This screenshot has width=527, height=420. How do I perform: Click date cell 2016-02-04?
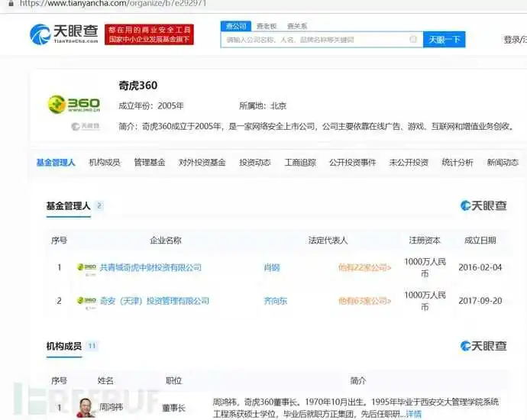click(480, 267)
